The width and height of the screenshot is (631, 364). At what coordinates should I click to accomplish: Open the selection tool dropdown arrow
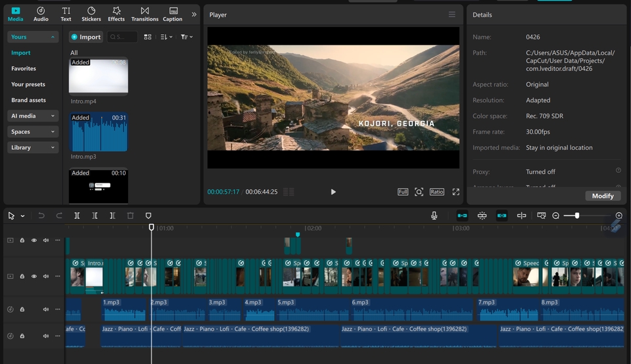(22, 216)
